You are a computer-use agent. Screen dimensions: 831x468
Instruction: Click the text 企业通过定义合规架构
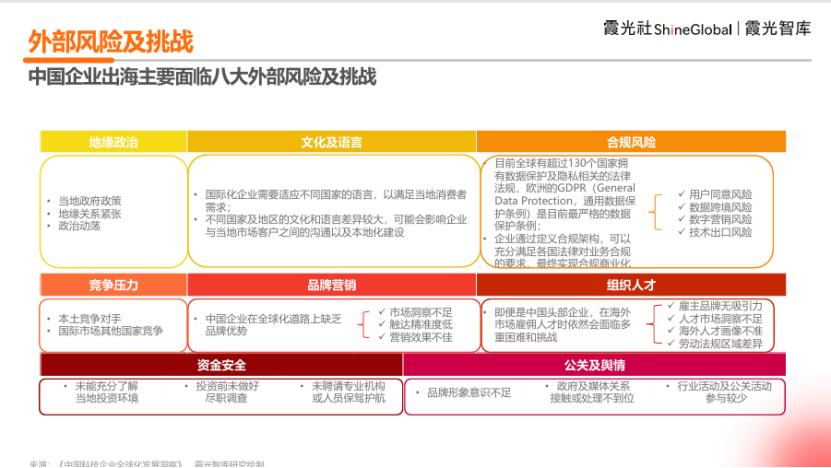(x=546, y=239)
